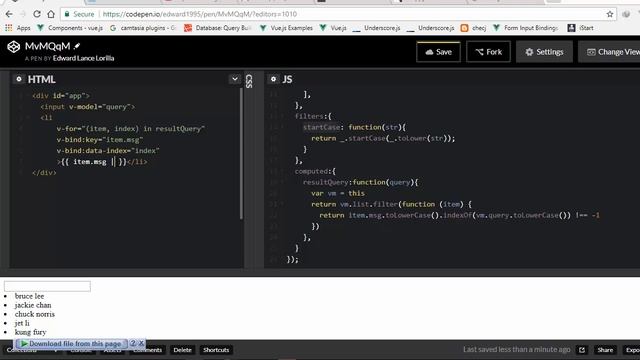Click the 'var vm = this' line

(338, 193)
